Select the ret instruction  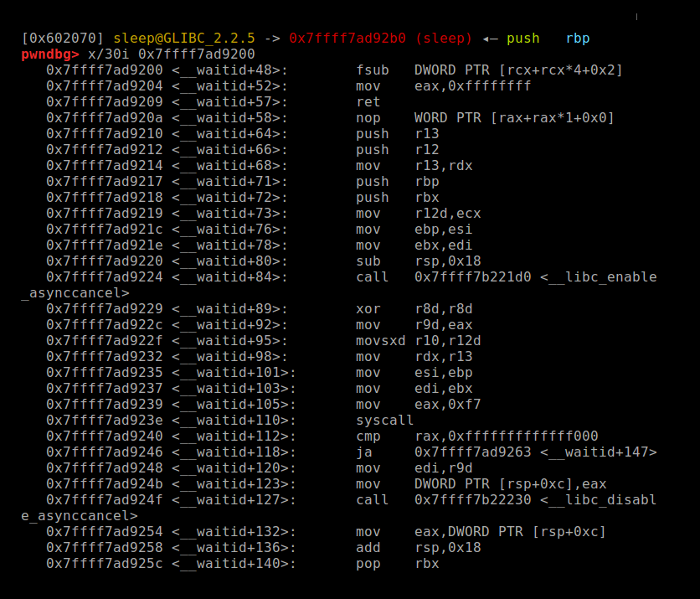[368, 102]
